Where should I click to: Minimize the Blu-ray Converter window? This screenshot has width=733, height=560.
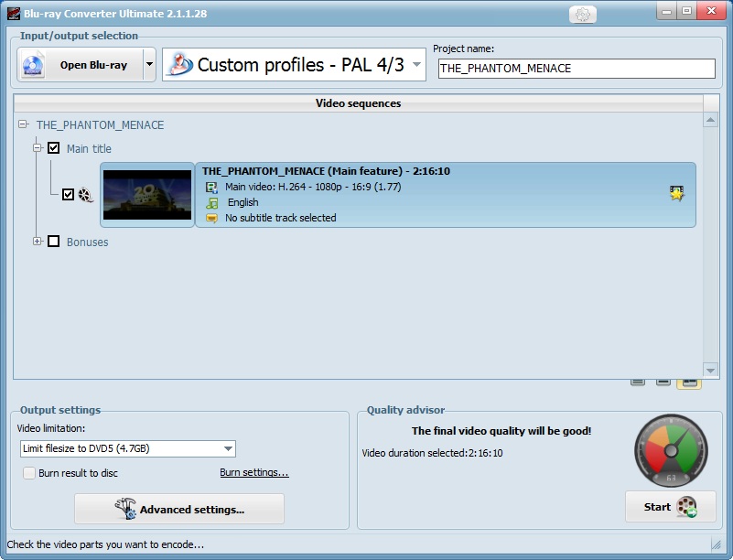(666, 11)
